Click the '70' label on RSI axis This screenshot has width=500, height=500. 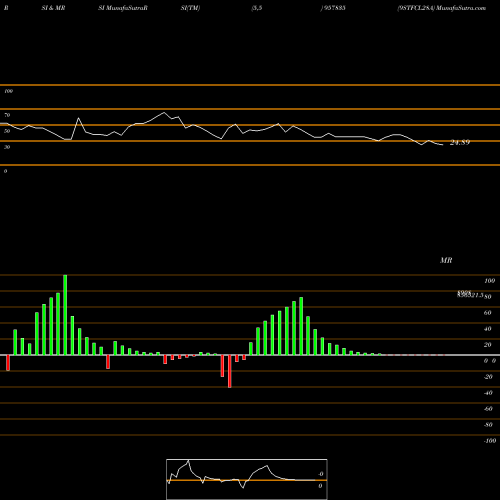[x=7, y=115]
